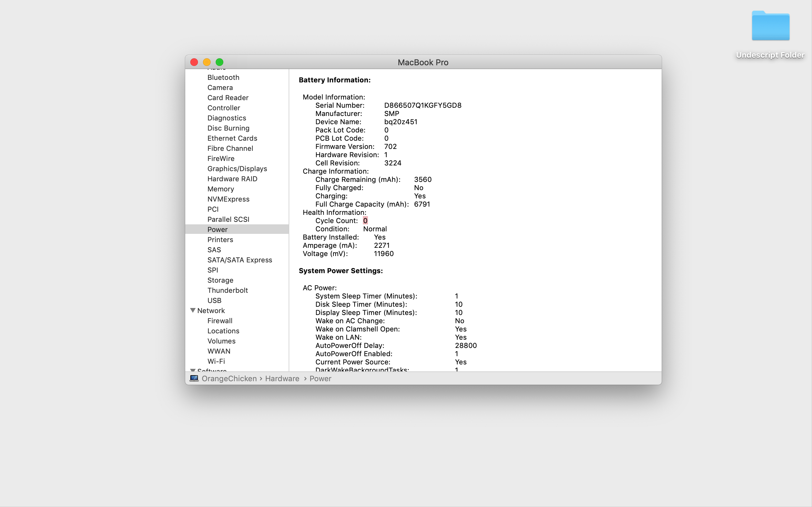812x507 pixels.
Task: Select Firewall under Network
Action: (x=220, y=321)
